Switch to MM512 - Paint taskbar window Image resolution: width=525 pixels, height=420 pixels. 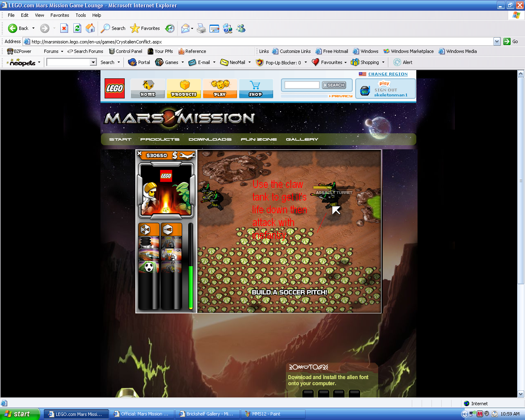coord(273,414)
